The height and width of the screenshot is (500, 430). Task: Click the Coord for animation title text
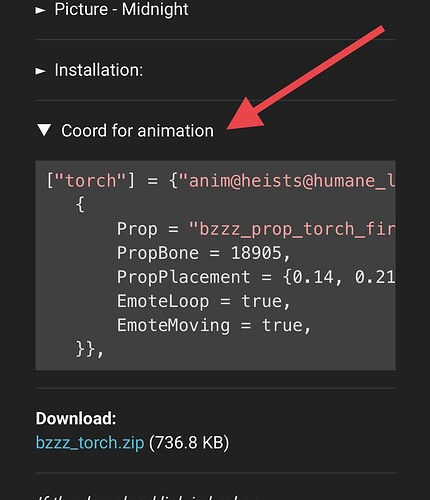tap(137, 130)
